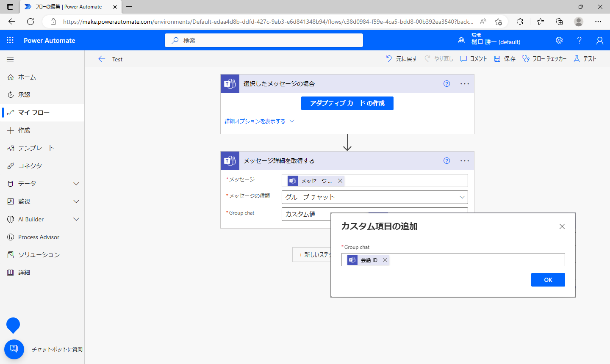The image size is (610, 364).
Task: Click the Group chat カスタム値 field
Action: tap(306, 214)
